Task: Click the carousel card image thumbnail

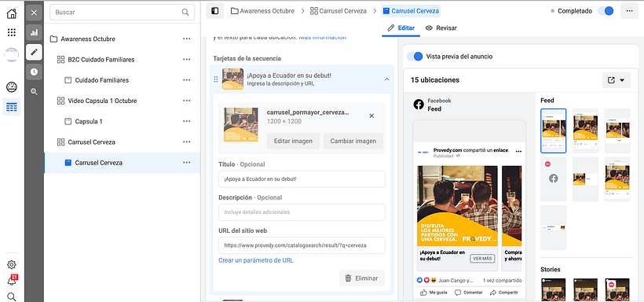Action: coord(241,125)
